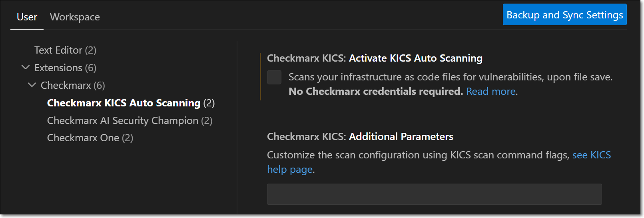This screenshot has width=644, height=218.
Task: Click the Additional Parameters description text
Action: pyautogui.click(x=418, y=155)
